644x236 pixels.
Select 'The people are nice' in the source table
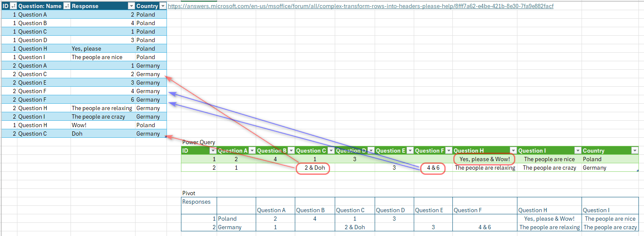(97, 57)
